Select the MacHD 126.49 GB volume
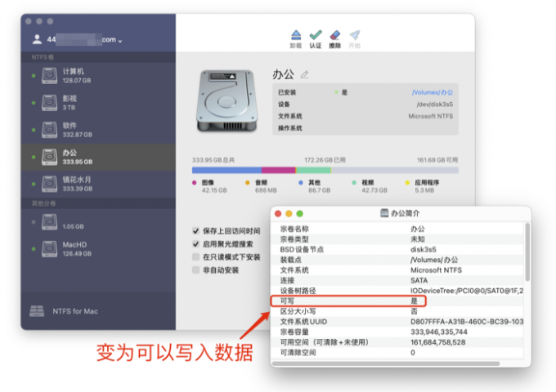The image size is (556, 392). tap(98, 249)
